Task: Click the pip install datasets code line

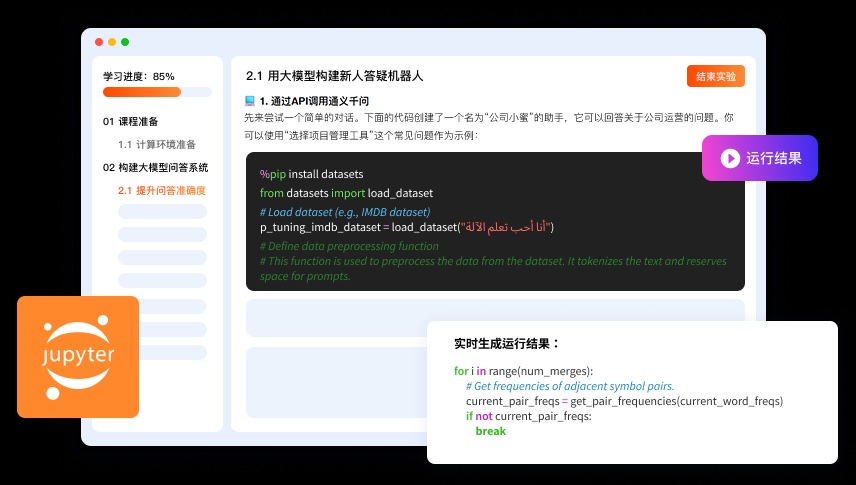Action: click(x=311, y=174)
